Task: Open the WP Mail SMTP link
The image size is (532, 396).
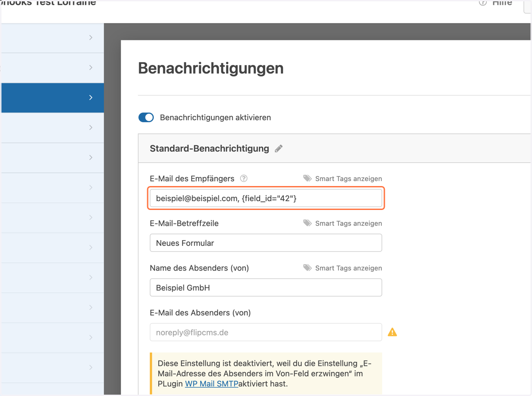Action: pos(211,384)
